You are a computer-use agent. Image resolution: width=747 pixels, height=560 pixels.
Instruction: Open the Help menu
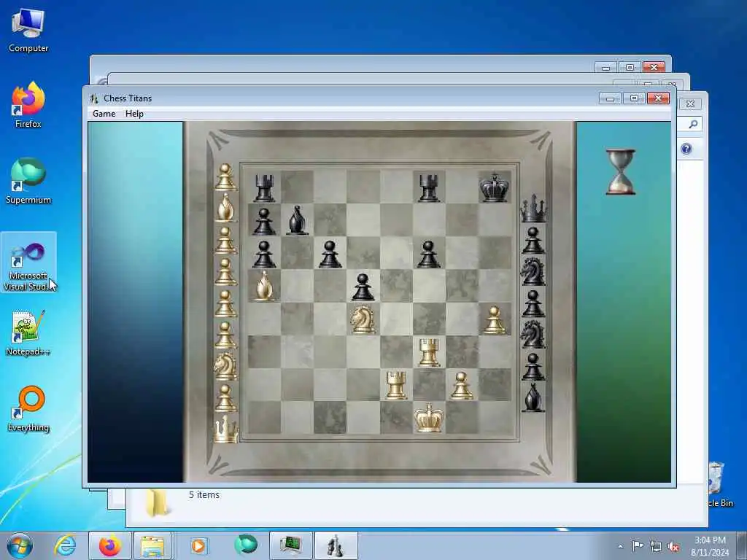point(134,114)
